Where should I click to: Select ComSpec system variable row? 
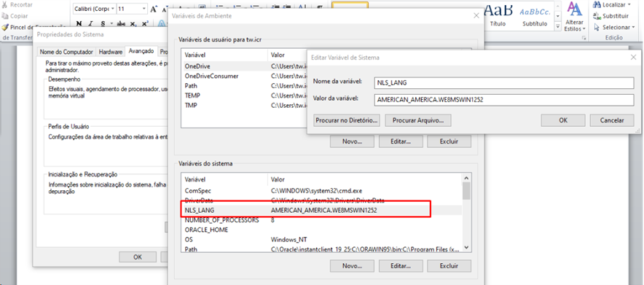(321, 190)
